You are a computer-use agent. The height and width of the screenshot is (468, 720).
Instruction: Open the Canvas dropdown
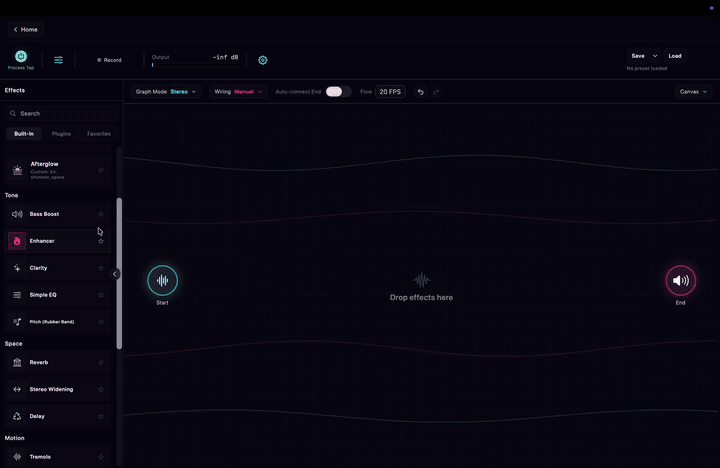[693, 92]
